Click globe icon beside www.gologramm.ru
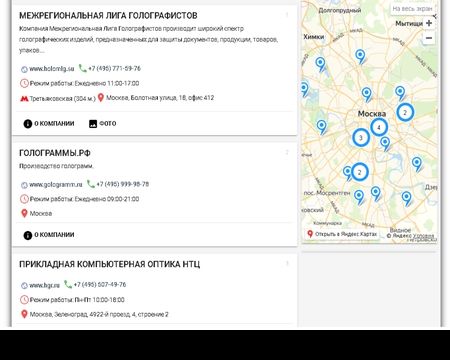This screenshot has width=450, height=360. click(24, 185)
